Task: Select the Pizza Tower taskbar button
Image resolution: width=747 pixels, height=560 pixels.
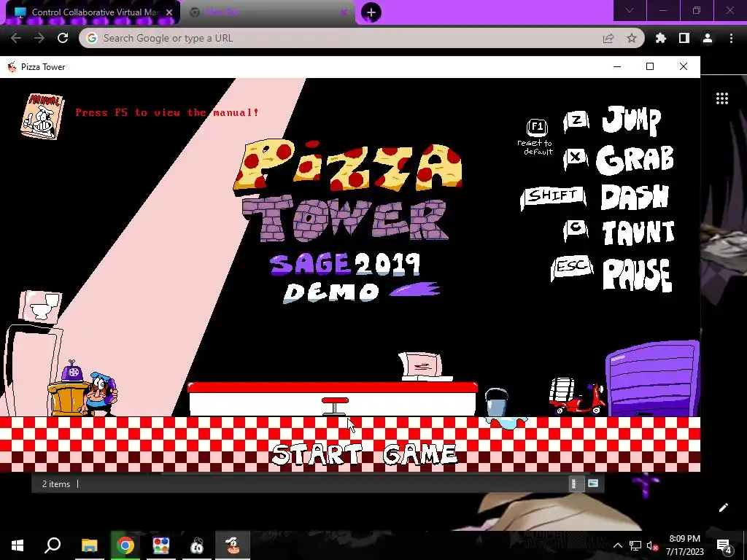Action: coord(233,545)
